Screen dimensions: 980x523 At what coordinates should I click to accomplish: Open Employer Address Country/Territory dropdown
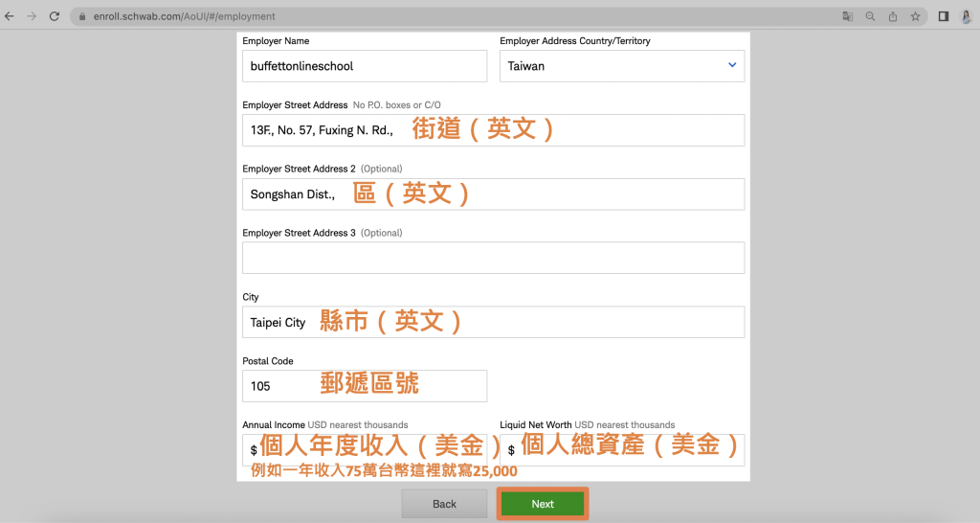(x=622, y=66)
